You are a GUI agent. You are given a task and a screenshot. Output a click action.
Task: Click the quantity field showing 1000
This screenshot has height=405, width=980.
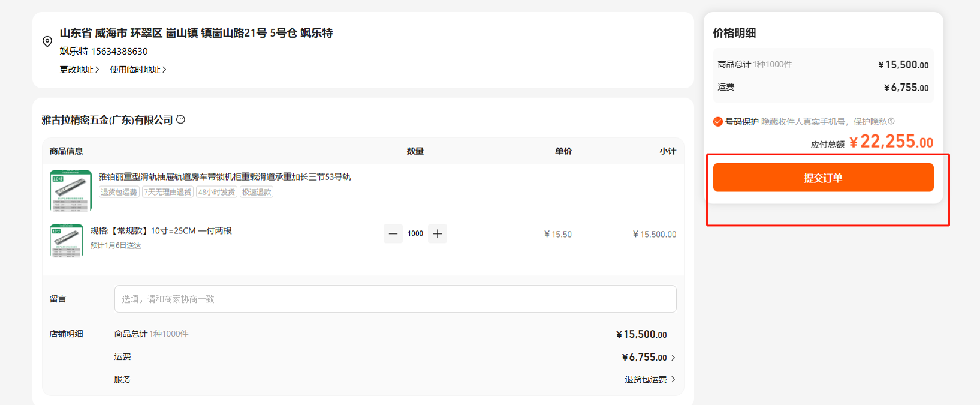[x=415, y=233]
